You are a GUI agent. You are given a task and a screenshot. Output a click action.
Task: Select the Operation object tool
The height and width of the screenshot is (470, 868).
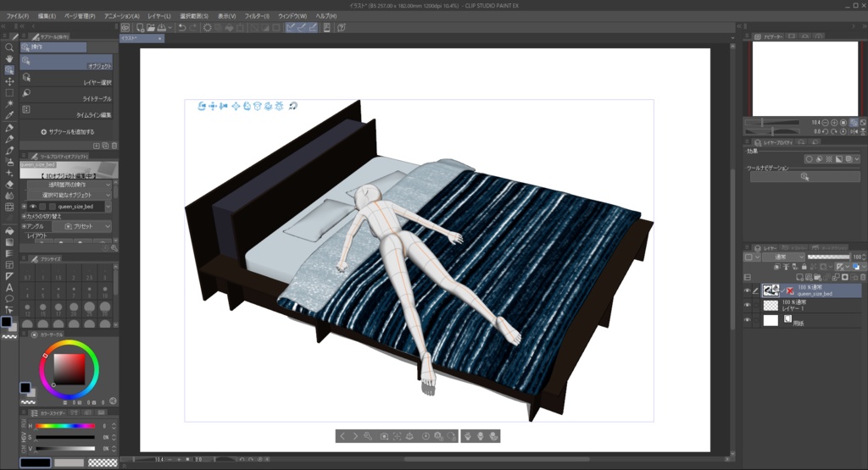tap(9, 70)
